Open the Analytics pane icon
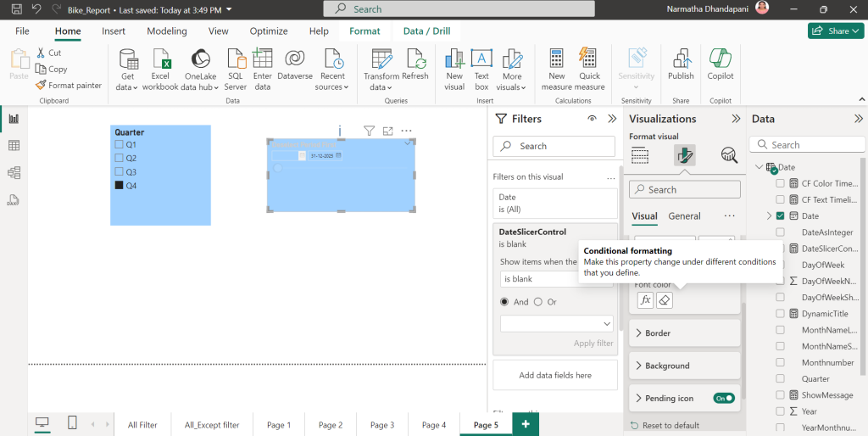The height and width of the screenshot is (436, 868). [x=729, y=156]
